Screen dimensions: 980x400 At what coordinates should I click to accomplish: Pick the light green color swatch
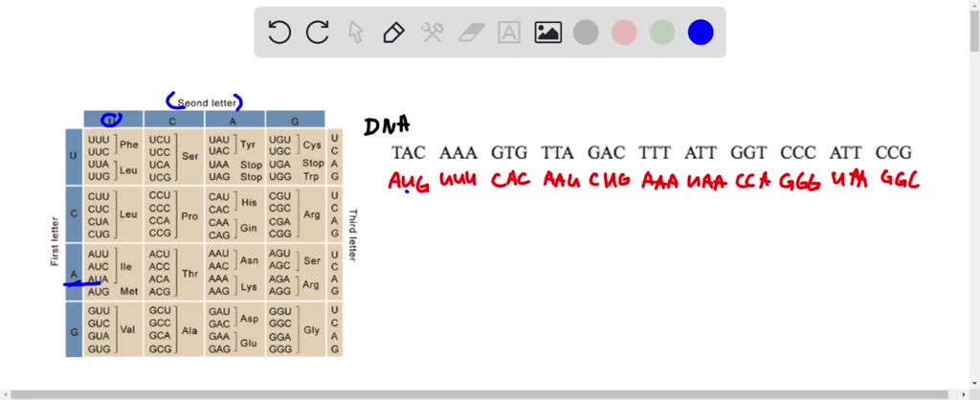[x=662, y=33]
